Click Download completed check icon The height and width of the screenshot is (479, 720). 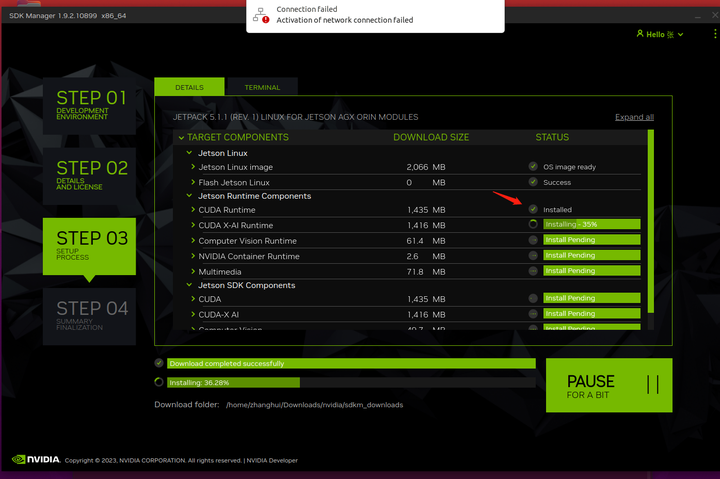(x=159, y=363)
